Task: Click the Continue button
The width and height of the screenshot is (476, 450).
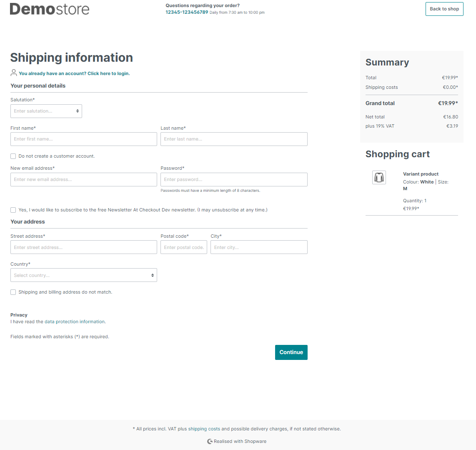Action: [291, 352]
